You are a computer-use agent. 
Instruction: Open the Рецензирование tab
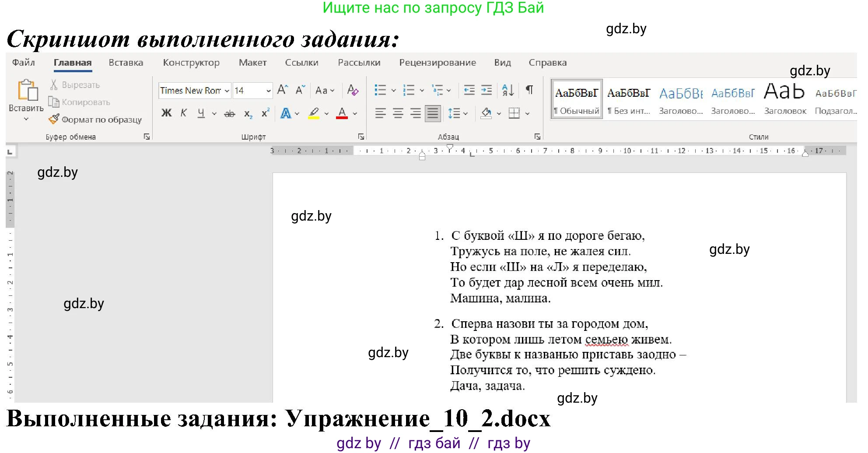pyautogui.click(x=437, y=62)
